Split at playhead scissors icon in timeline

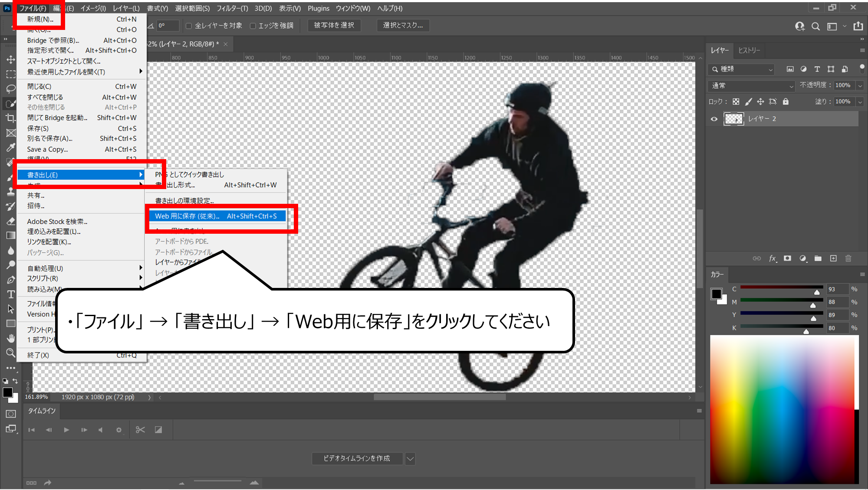140,430
